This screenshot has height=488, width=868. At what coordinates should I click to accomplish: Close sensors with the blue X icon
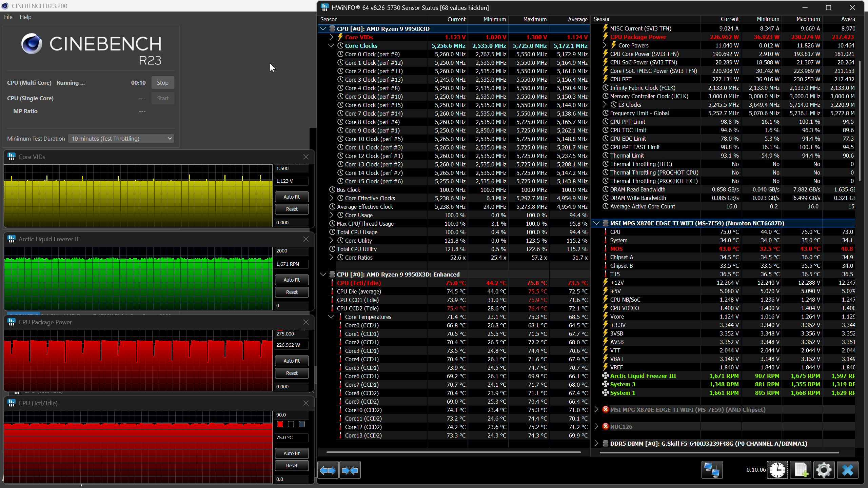point(848,470)
